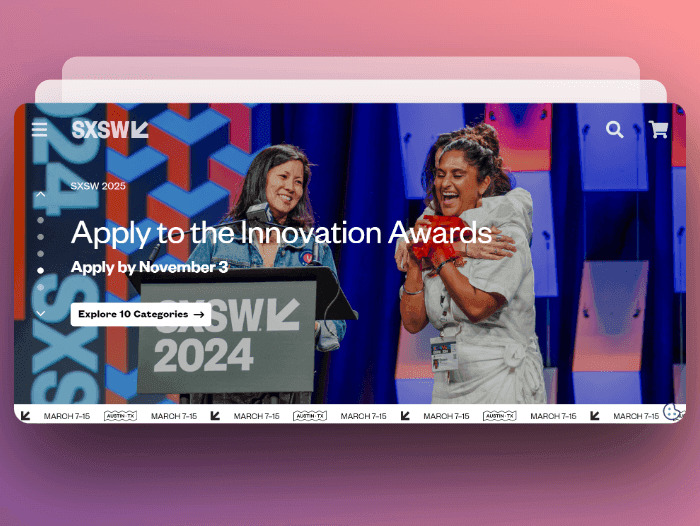Click the Apply by November 3 text

pyautogui.click(x=150, y=267)
